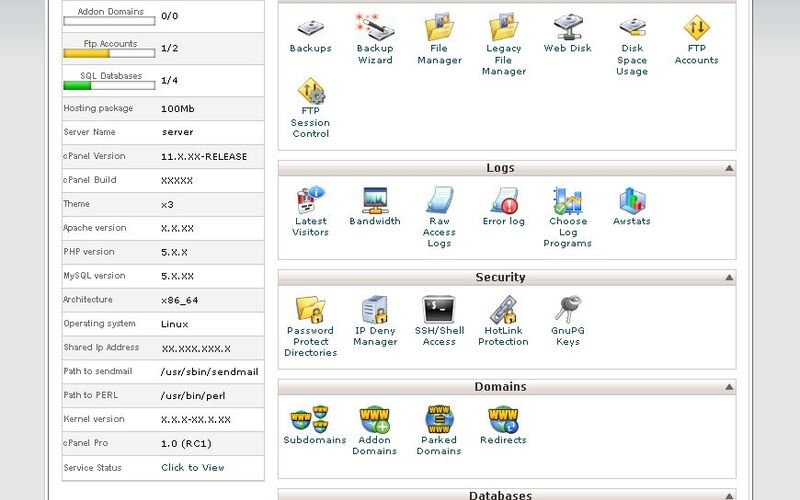Click the Databases section header
This screenshot has height=500, width=800.
(x=507, y=494)
